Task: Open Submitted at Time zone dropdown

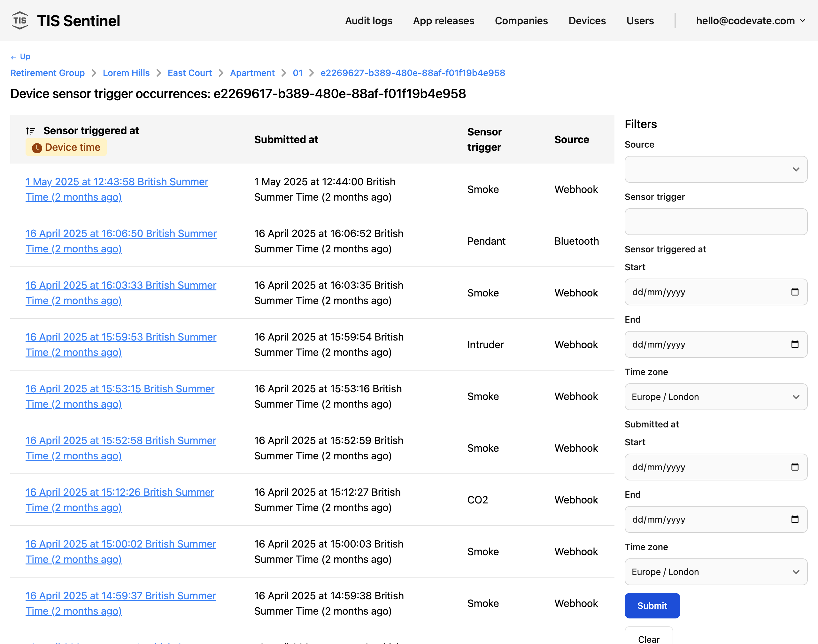Action: 715,571
